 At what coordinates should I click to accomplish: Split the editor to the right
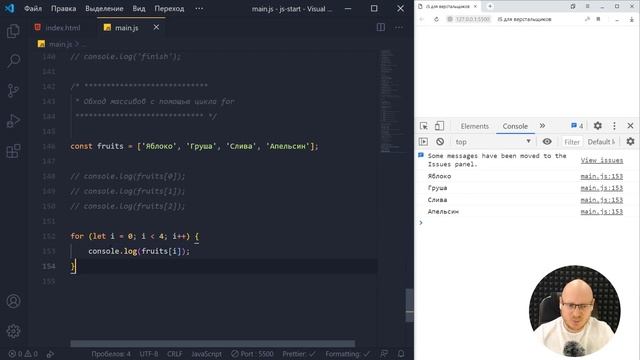point(380,27)
